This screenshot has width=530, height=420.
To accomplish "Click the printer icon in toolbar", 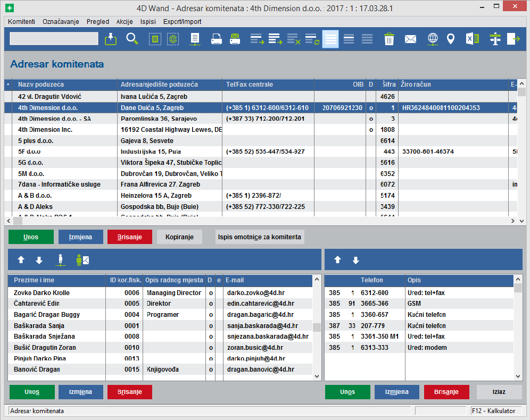I will click(x=217, y=39).
